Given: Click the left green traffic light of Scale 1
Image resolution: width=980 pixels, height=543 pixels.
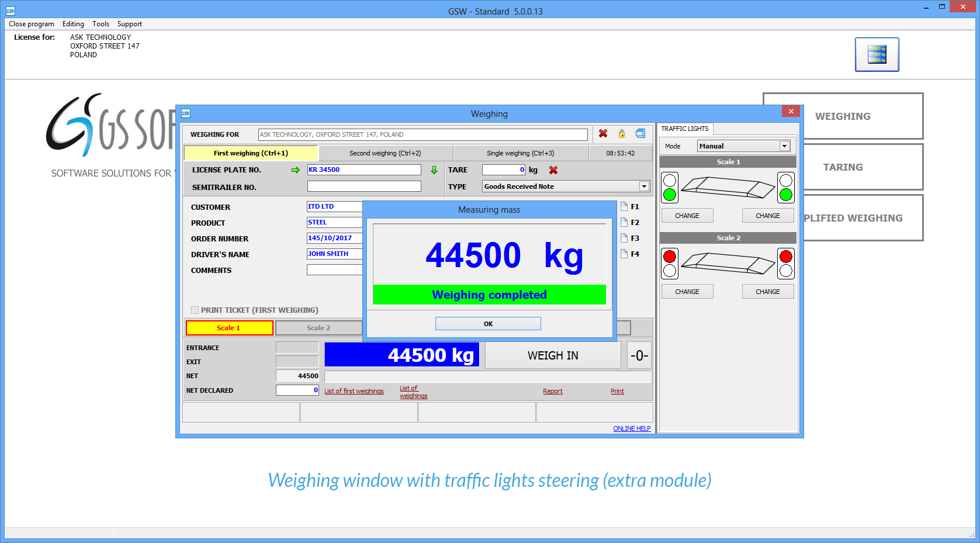Looking at the screenshot, I should pyautogui.click(x=670, y=195).
